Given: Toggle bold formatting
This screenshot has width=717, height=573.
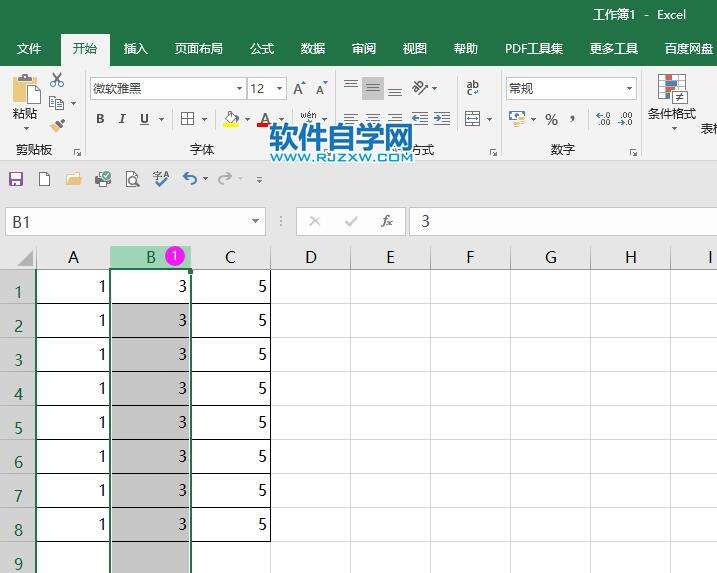Looking at the screenshot, I should click(x=100, y=119).
